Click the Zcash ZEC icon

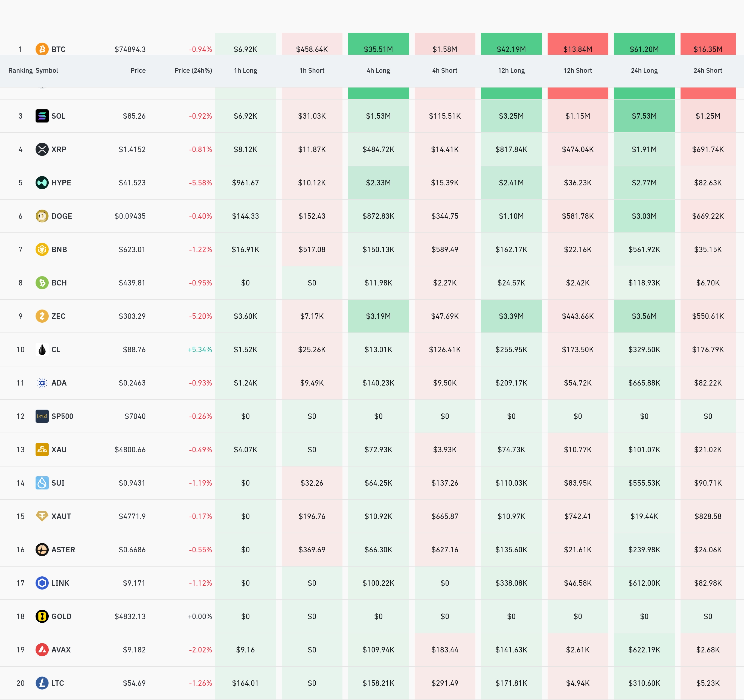coord(42,316)
